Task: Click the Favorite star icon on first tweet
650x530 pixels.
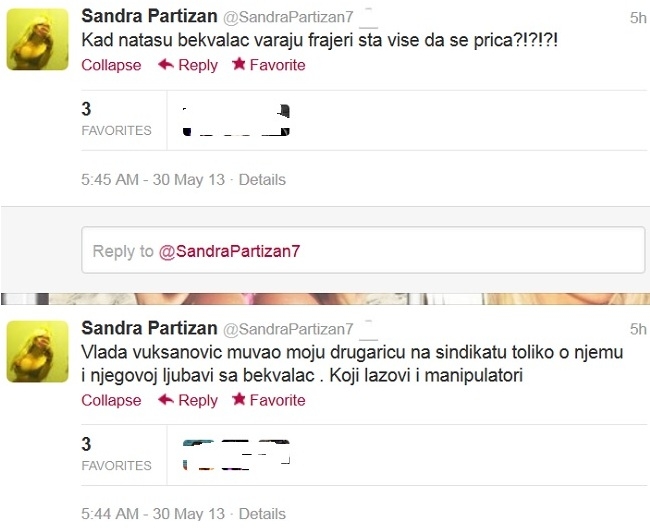Action: (x=238, y=64)
